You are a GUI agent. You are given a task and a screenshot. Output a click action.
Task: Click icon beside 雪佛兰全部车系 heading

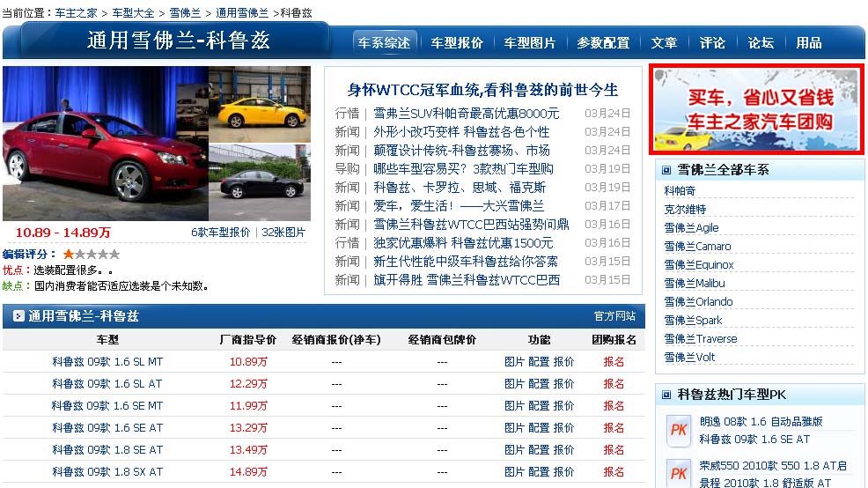666,170
